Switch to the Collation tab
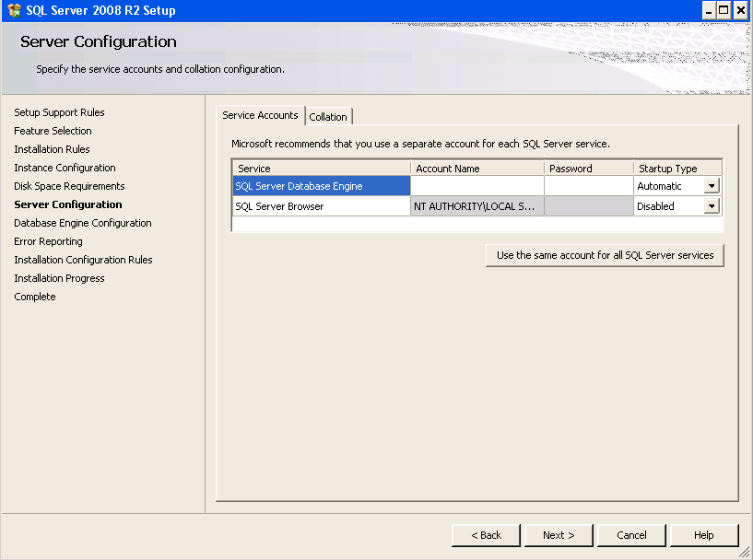Screen dimensions: 753x560 328,116
